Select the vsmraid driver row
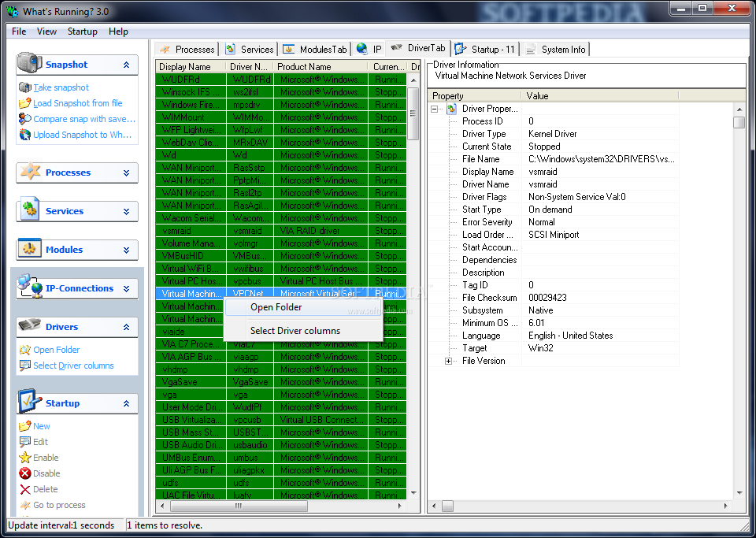This screenshot has width=756, height=538. coord(281,231)
